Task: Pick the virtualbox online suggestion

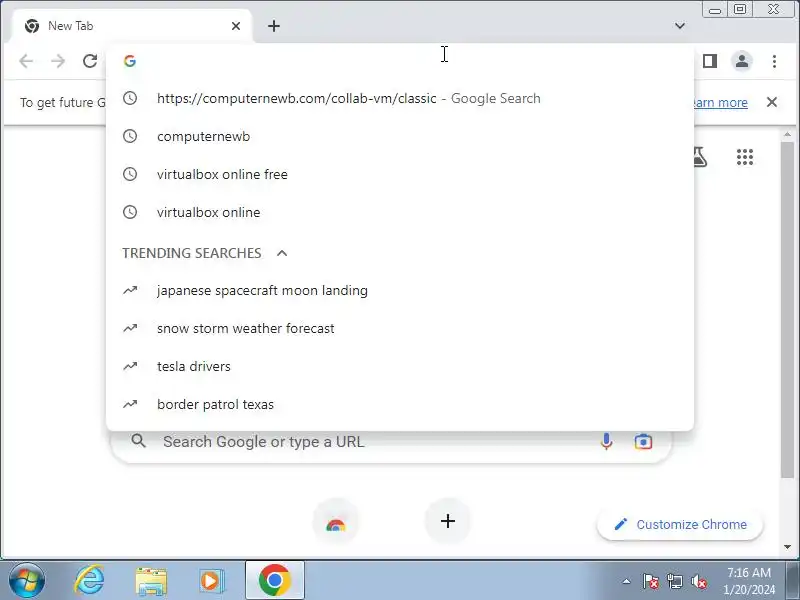Action: pos(400,212)
